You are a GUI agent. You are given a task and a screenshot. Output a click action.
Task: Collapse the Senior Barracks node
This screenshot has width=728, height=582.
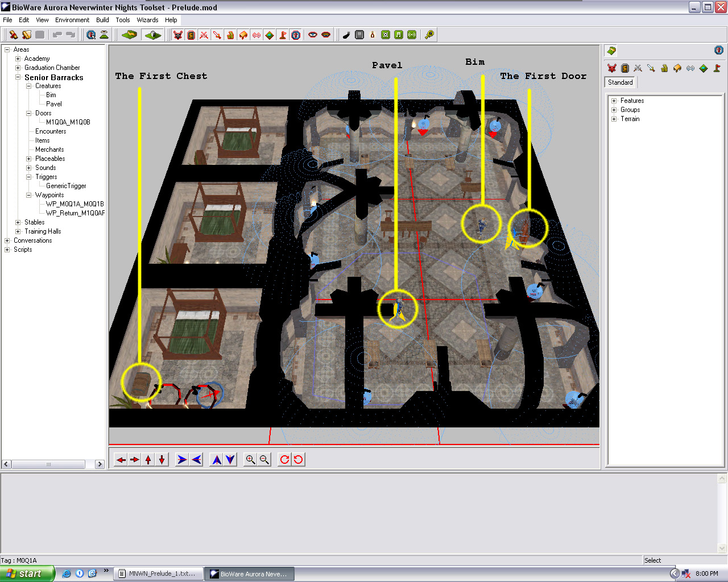(x=18, y=77)
